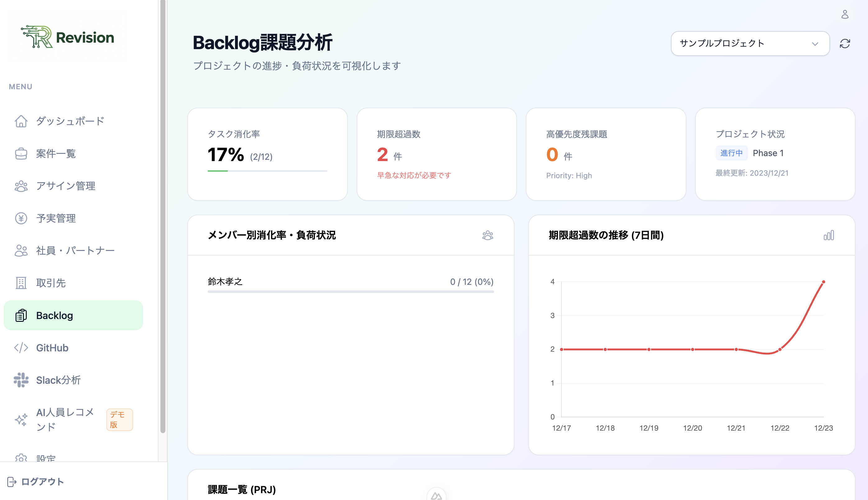868x500 pixels.
Task: Click the 進行中 status badge
Action: (732, 153)
